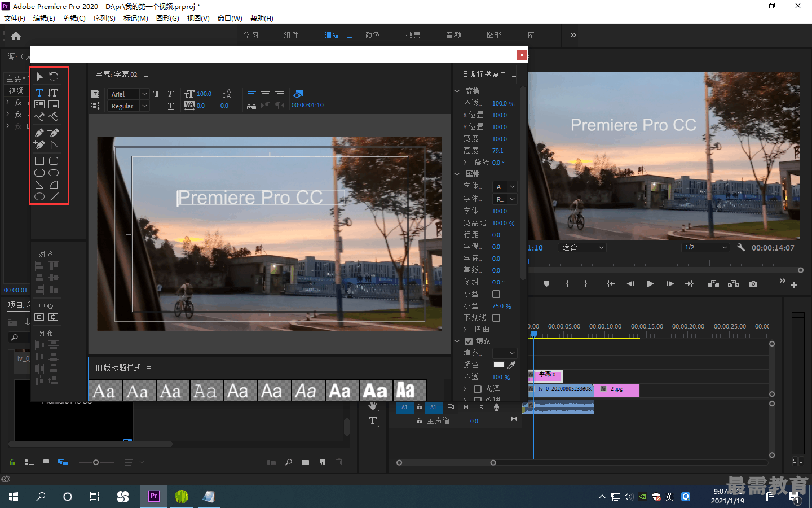Viewport: 812px width, 508px height.
Task: Select the Rectangle shape tool
Action: click(39, 161)
